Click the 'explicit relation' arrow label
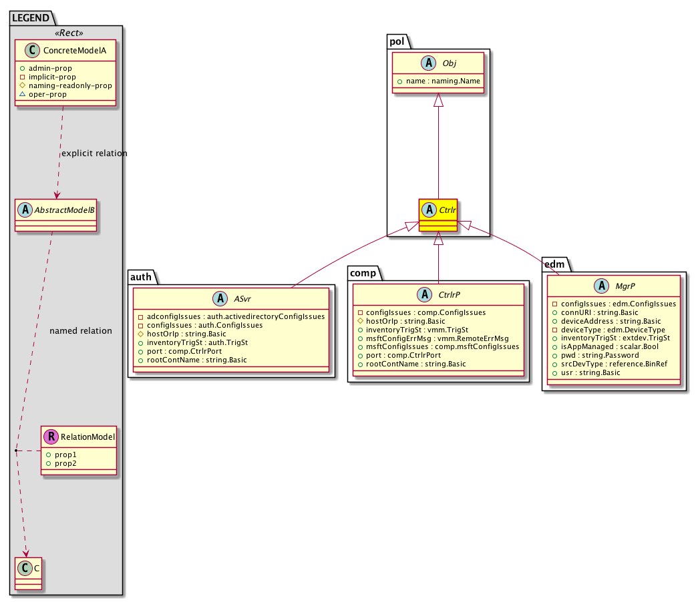 click(94, 154)
